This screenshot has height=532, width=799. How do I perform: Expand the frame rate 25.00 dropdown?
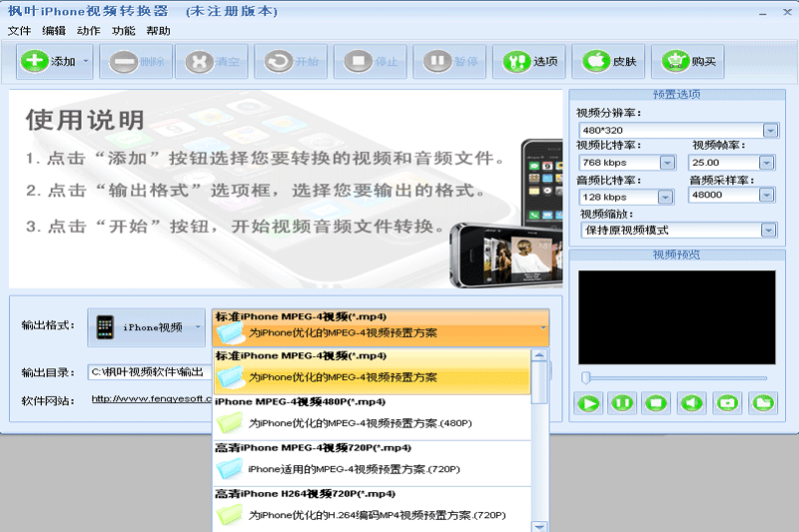coord(766,163)
